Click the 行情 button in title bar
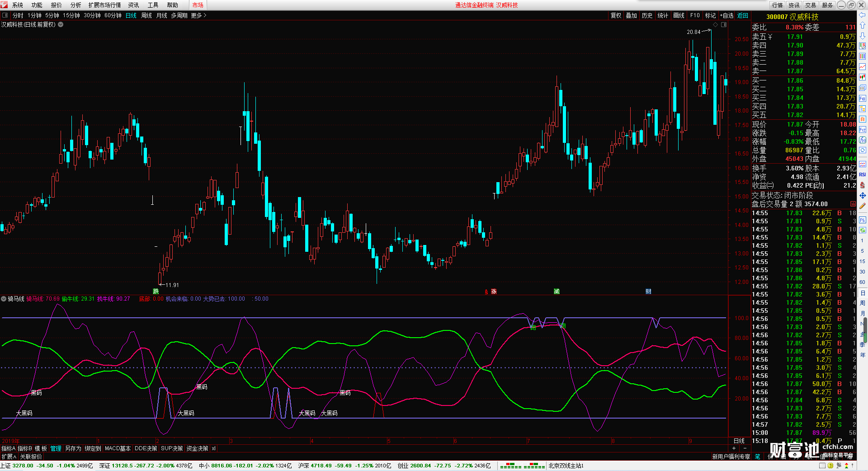The height and width of the screenshot is (471, 868). [x=778, y=5]
